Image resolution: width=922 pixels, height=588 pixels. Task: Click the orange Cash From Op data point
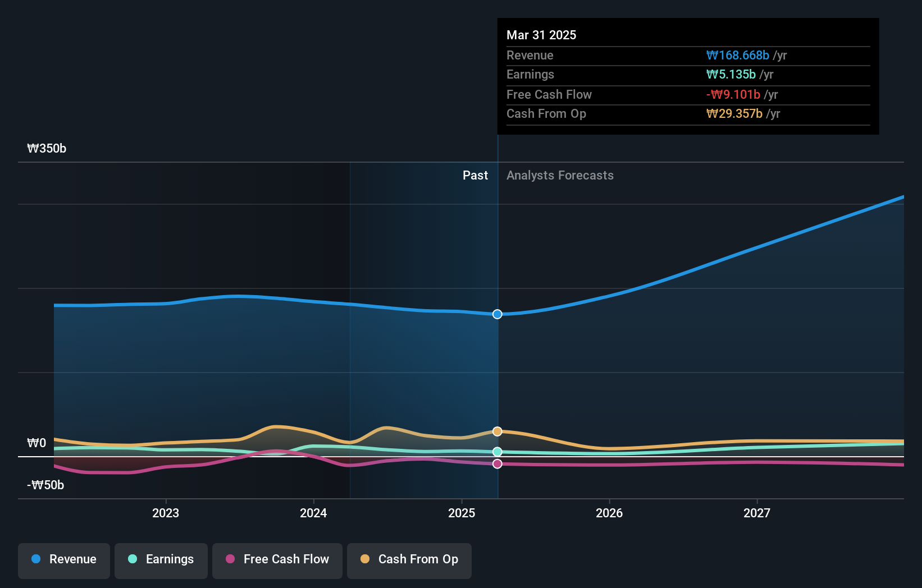tap(497, 431)
